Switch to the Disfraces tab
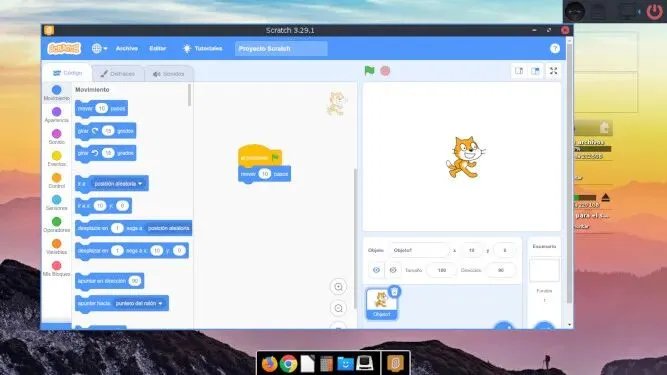Image resolution: width=667 pixels, height=375 pixels. [117, 74]
